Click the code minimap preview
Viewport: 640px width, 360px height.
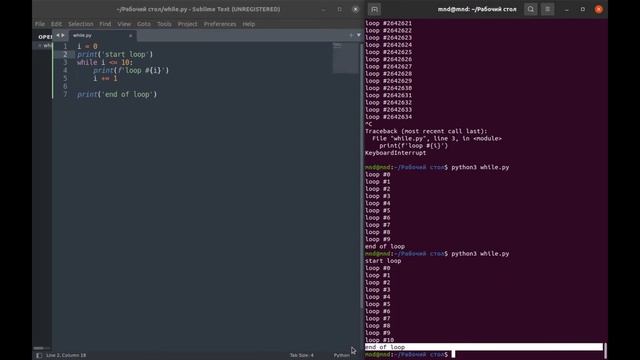coord(345,57)
